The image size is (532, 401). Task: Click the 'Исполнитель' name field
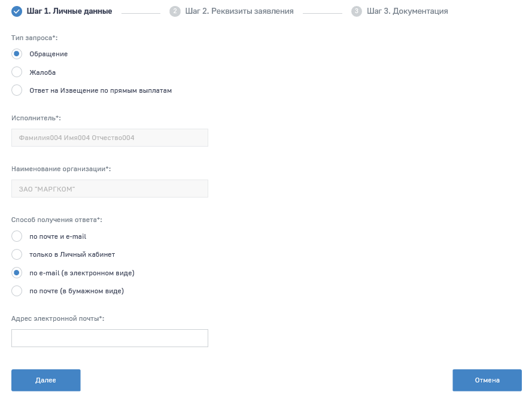point(110,138)
